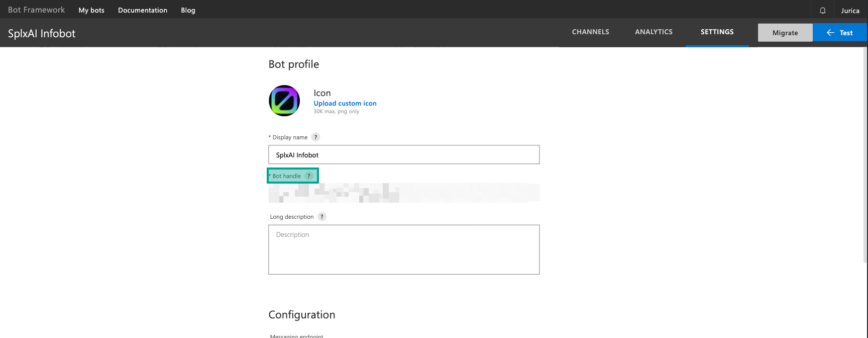Click the blue Test button
This screenshot has width=868, height=338.
click(x=840, y=33)
